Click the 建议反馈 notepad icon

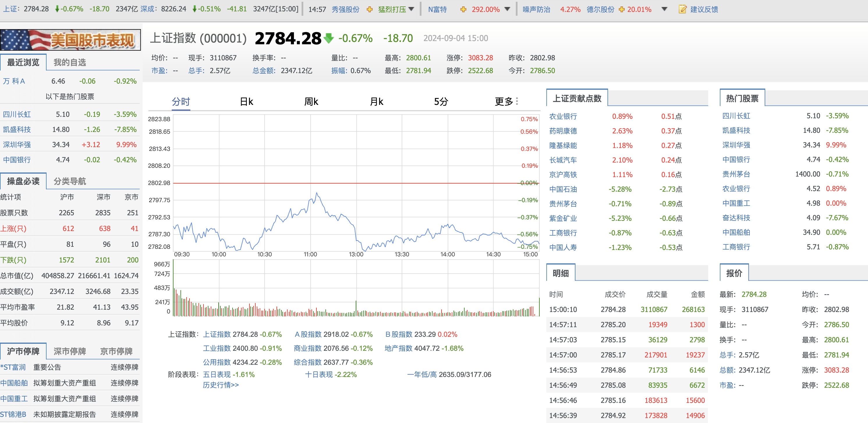coord(682,9)
